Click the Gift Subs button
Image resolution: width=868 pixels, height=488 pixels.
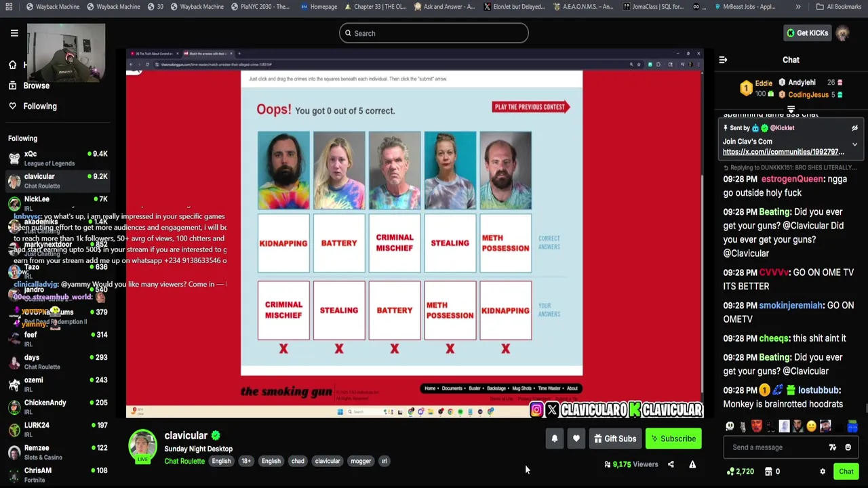(615, 439)
